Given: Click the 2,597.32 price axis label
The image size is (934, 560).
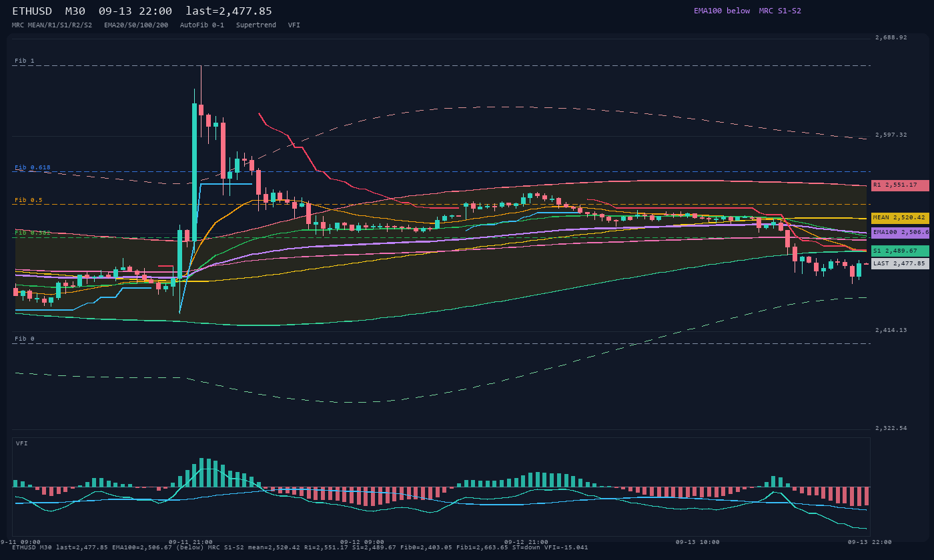Looking at the screenshot, I should 891,135.
